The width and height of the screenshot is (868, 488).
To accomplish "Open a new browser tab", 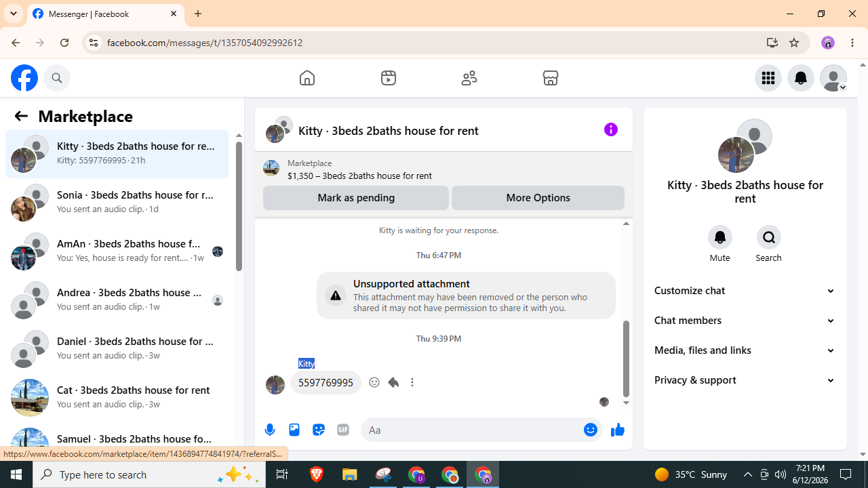I will (x=198, y=14).
